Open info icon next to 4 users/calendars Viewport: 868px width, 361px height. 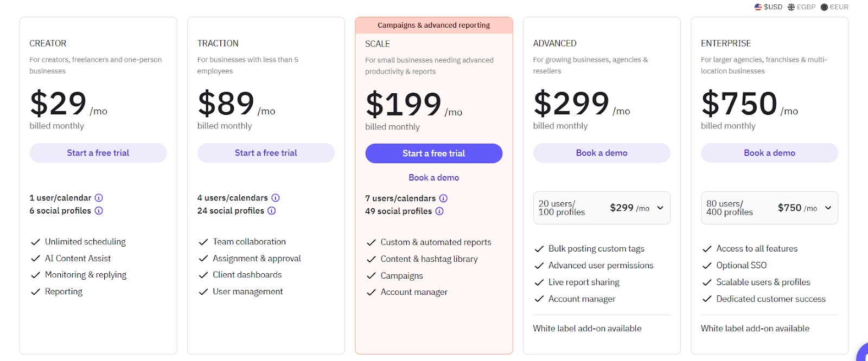pyautogui.click(x=276, y=198)
